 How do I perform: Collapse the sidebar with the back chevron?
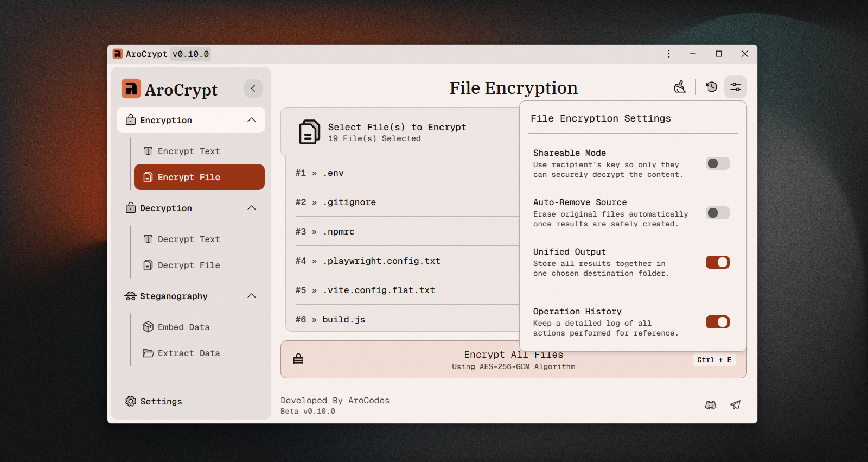pos(253,88)
